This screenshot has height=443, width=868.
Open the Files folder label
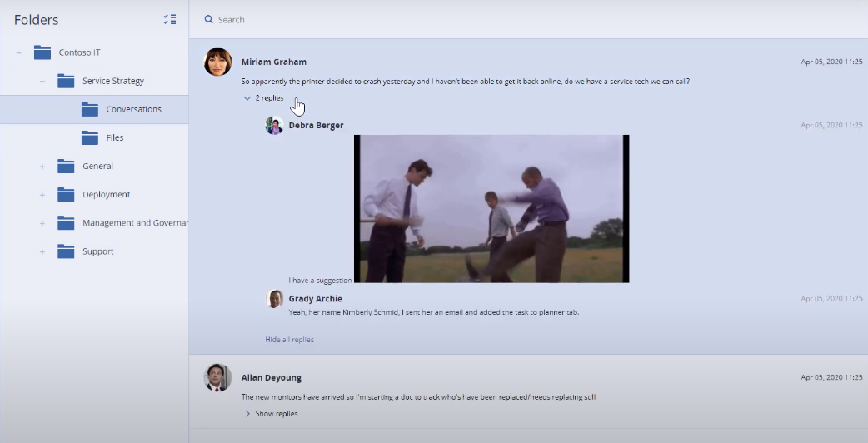tap(115, 137)
